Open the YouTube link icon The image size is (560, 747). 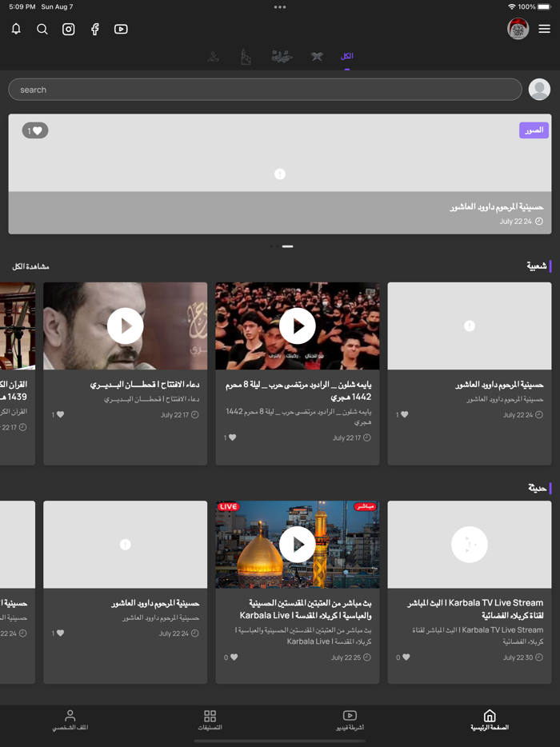click(x=121, y=29)
